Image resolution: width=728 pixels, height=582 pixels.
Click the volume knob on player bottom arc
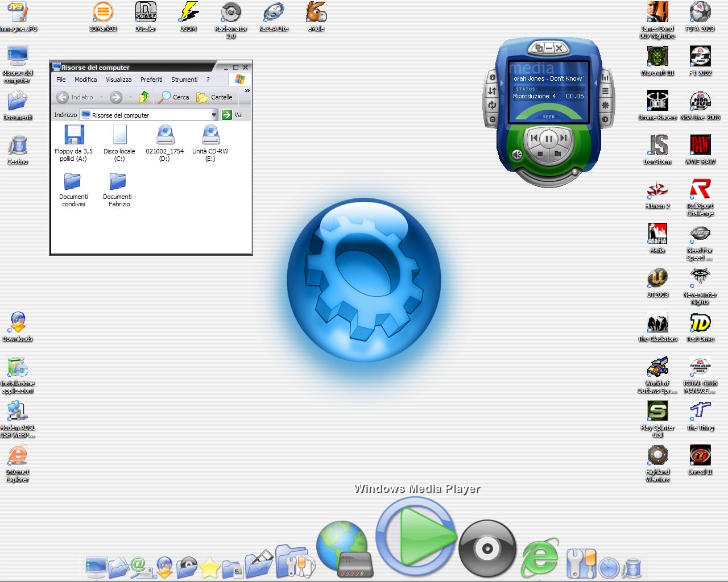click(x=576, y=171)
